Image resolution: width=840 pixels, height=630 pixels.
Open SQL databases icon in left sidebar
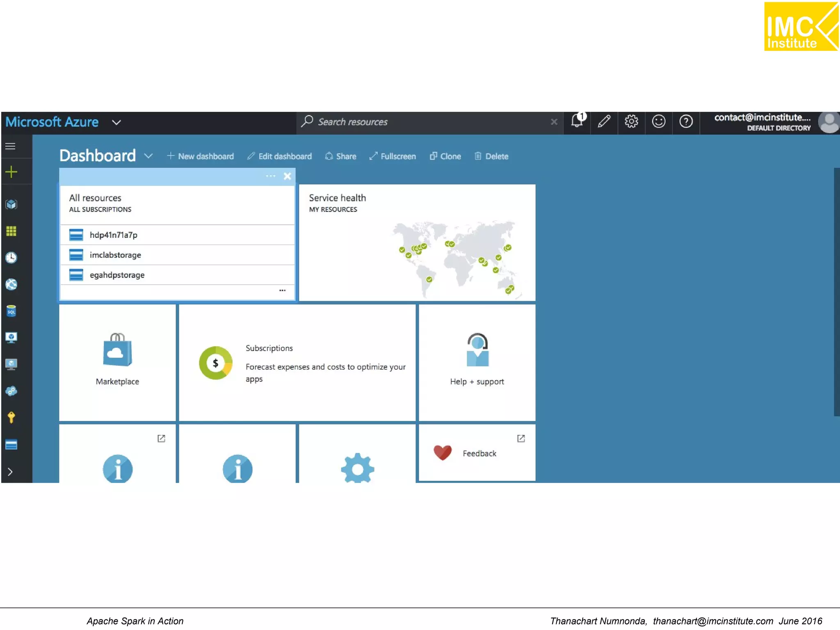pyautogui.click(x=11, y=311)
